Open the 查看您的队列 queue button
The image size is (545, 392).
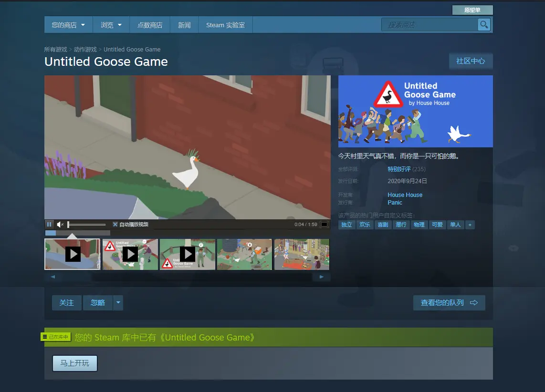pyautogui.click(x=449, y=303)
